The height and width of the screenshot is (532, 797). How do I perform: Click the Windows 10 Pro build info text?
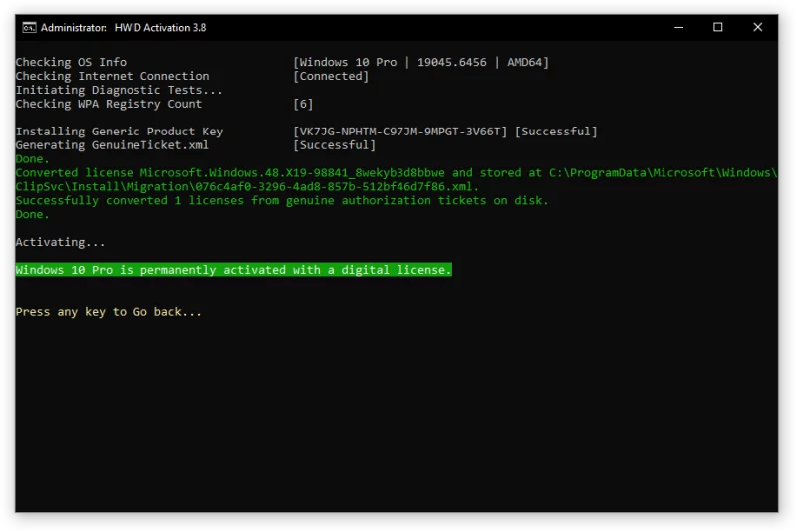(x=420, y=62)
